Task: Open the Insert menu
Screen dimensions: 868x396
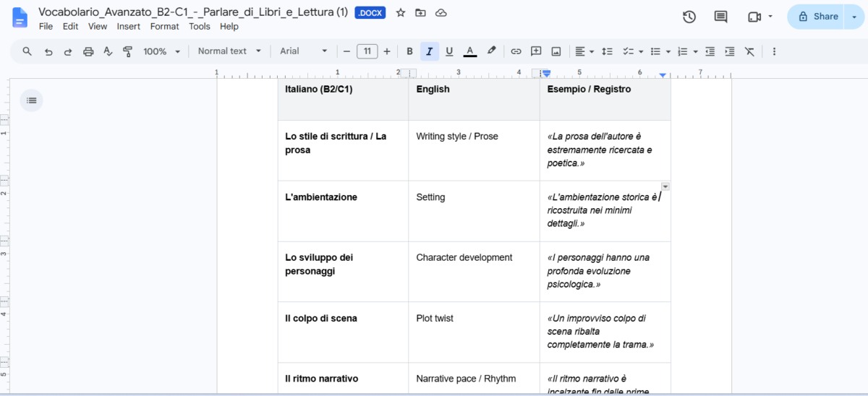Action: (129, 27)
